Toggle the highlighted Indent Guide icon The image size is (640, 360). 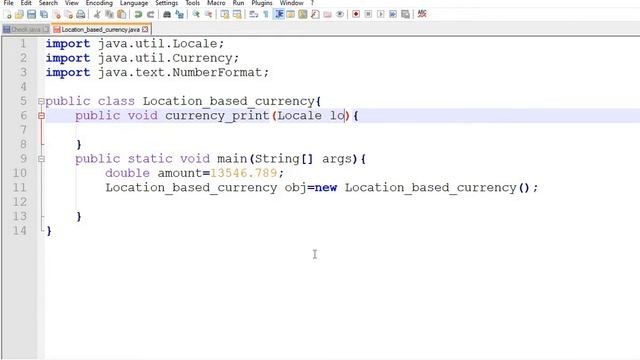279,15
